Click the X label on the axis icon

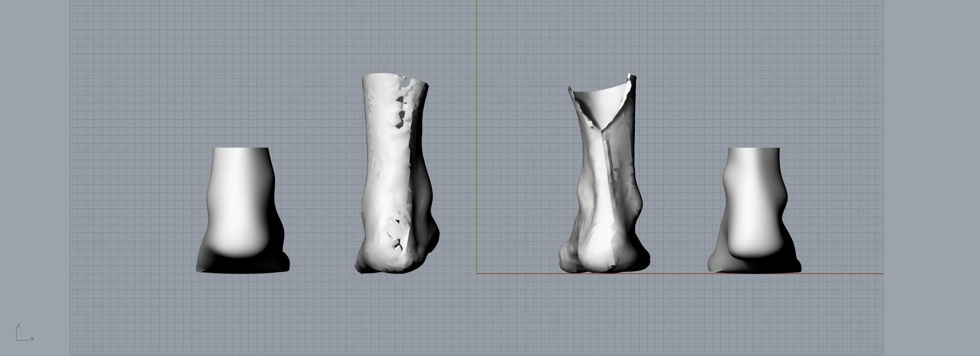point(32,339)
